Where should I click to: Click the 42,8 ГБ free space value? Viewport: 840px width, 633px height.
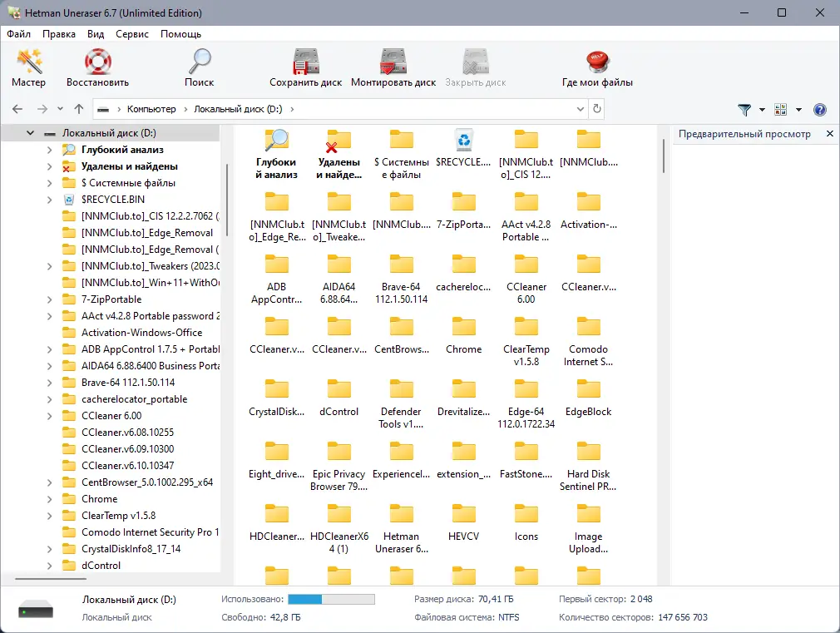[285, 617]
